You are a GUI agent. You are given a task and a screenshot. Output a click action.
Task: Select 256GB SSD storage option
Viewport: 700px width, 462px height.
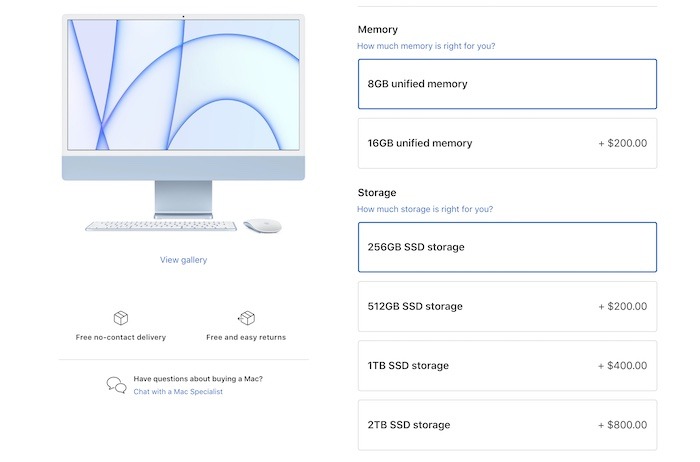(507, 247)
